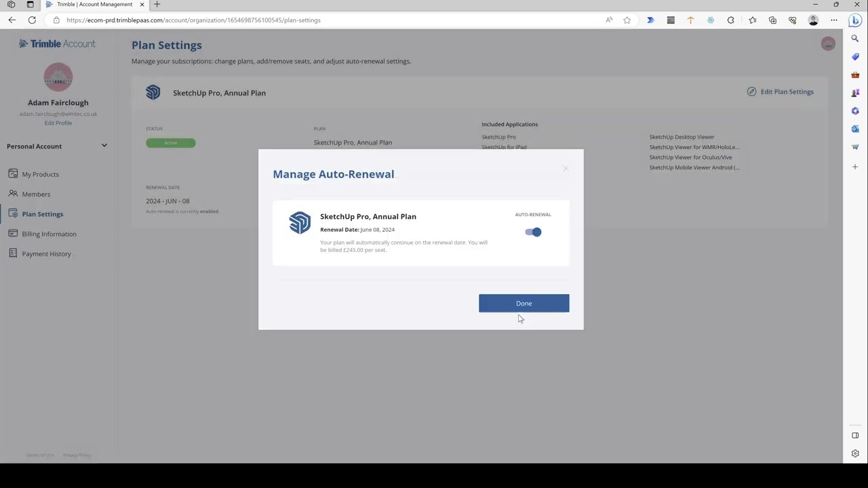Click 'SketchUp Viewer for Oculus/Vive' text
Screen dimensions: 868x488
[690, 157]
